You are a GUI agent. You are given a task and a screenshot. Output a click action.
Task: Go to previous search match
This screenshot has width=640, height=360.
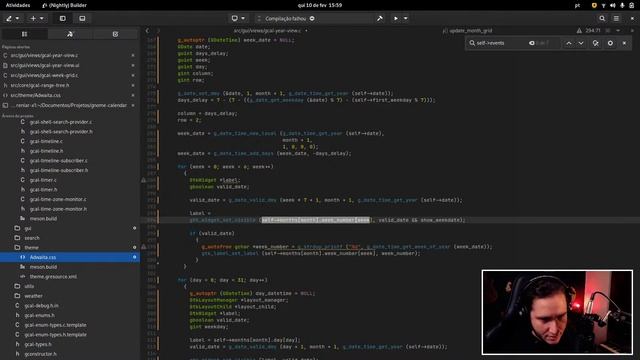coord(569,43)
